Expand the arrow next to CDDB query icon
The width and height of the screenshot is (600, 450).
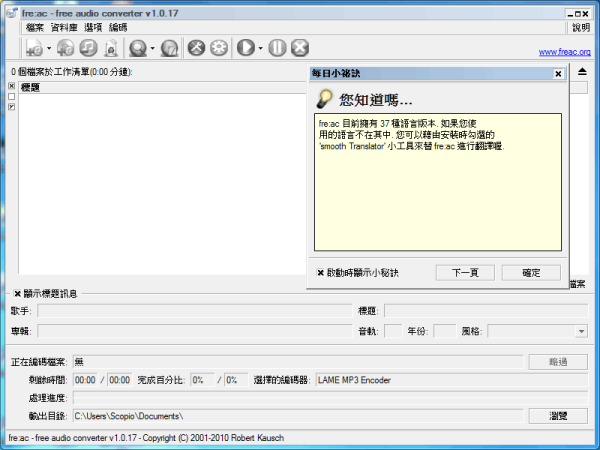coord(152,48)
